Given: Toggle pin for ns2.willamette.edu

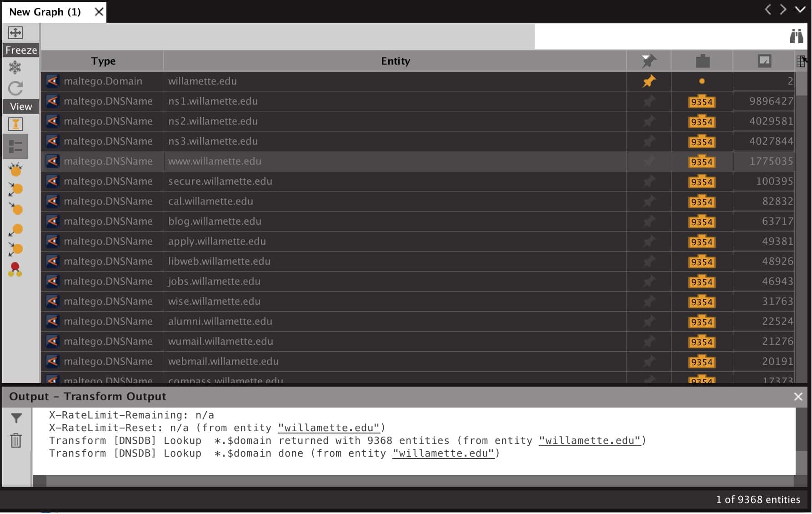Looking at the screenshot, I should (x=649, y=121).
